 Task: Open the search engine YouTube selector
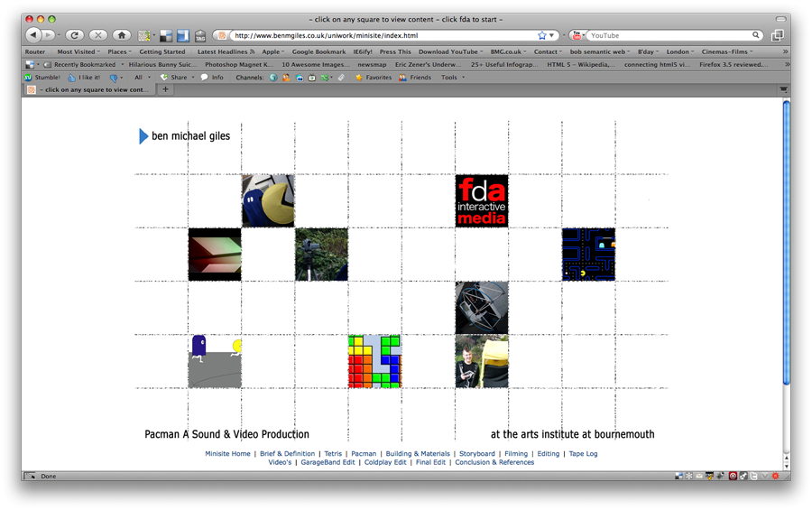point(577,35)
